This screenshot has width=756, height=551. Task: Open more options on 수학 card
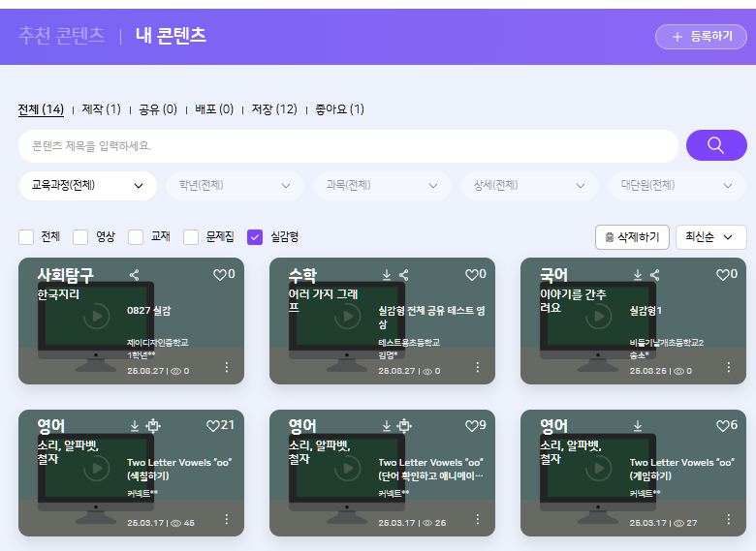point(478,367)
